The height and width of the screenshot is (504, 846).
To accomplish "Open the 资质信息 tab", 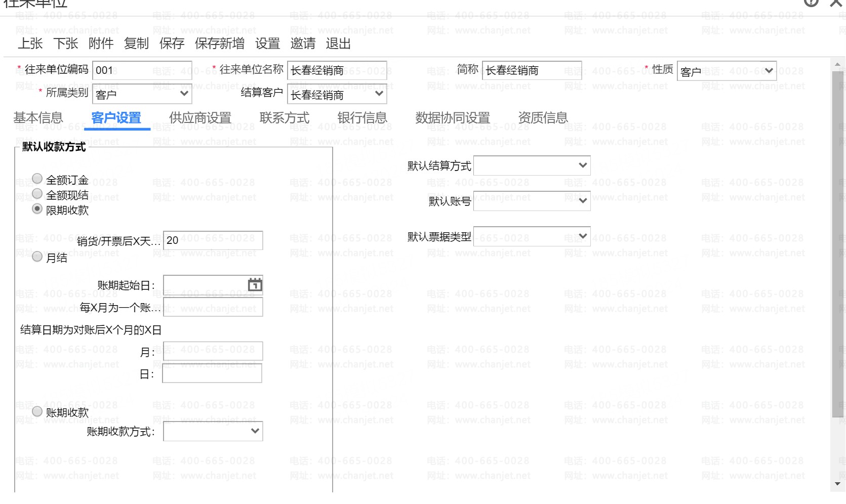I will click(543, 118).
